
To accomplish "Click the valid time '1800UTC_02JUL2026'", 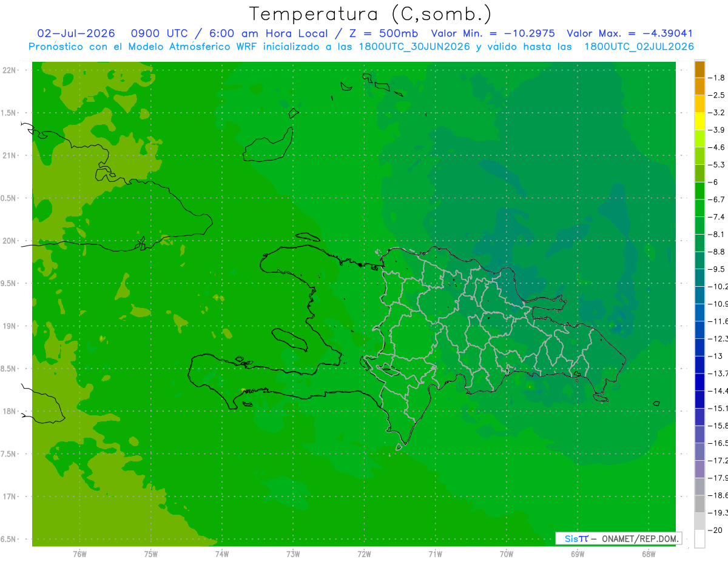I will point(639,47).
